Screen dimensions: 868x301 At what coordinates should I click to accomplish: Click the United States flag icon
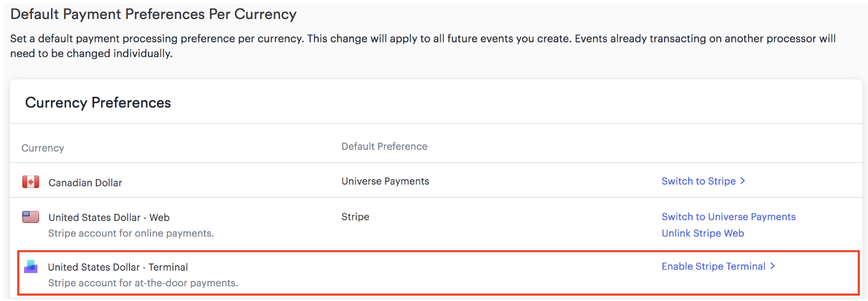pyautogui.click(x=30, y=217)
